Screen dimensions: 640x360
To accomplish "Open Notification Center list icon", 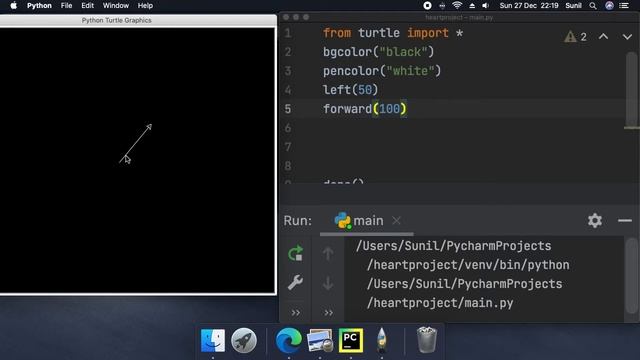I will pos(624,6).
